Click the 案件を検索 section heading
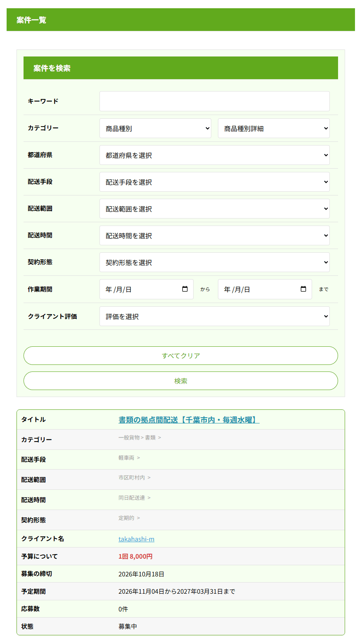The height and width of the screenshot is (644, 362). 52,68
